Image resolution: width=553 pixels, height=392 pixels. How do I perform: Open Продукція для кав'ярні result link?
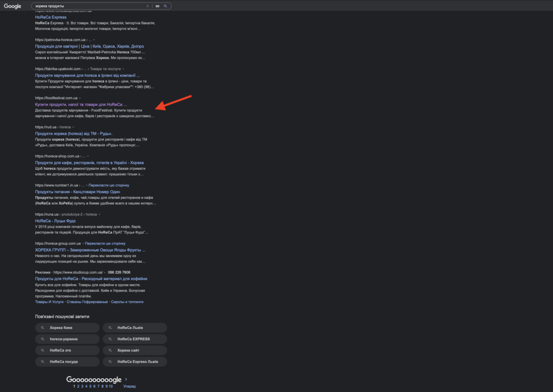(x=89, y=46)
